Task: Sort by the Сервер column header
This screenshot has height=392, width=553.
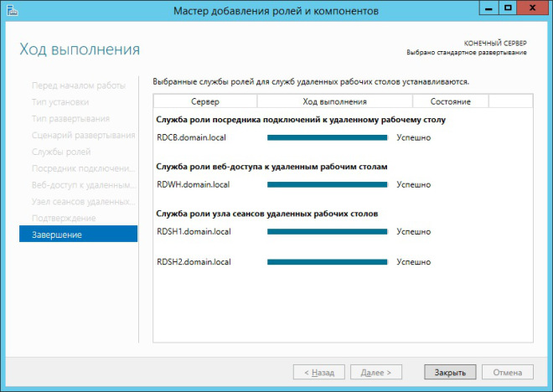Action: point(204,101)
